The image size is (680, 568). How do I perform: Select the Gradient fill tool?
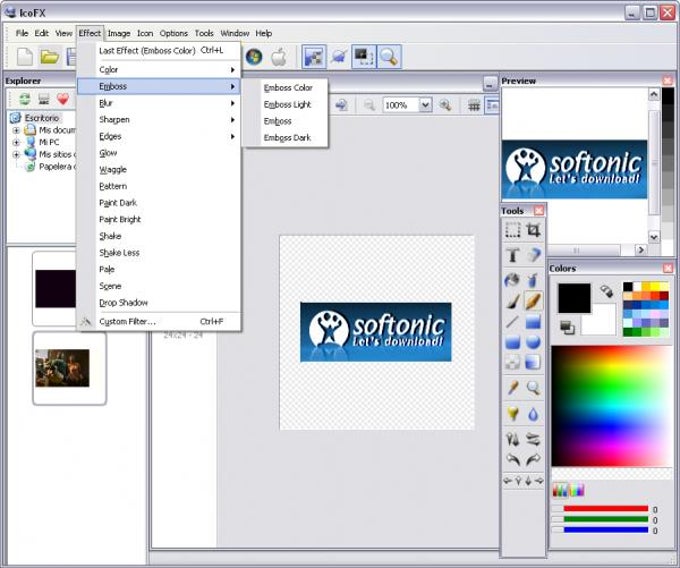pyautogui.click(x=533, y=362)
